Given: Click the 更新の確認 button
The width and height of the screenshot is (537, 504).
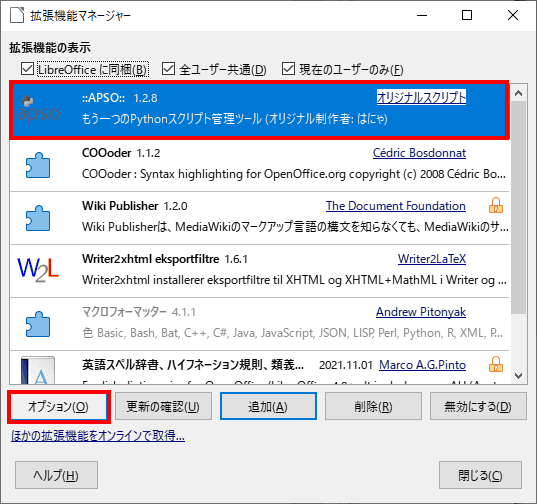Looking at the screenshot, I should click(x=163, y=406).
